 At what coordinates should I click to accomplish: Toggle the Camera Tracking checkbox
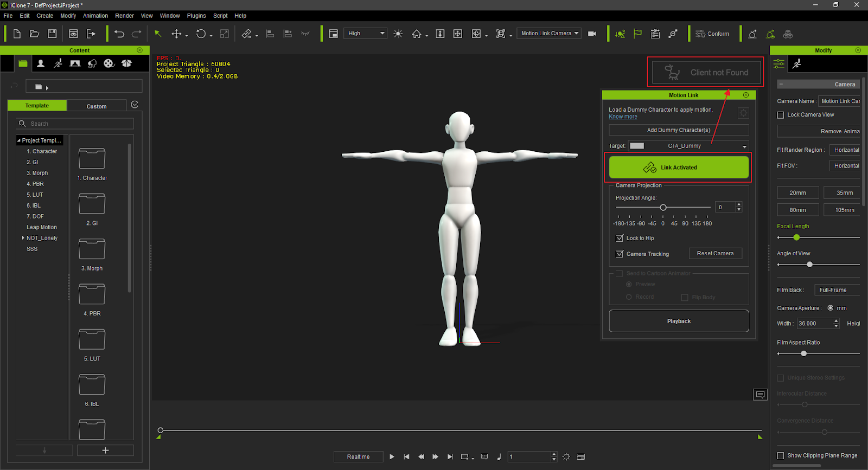[x=620, y=254]
